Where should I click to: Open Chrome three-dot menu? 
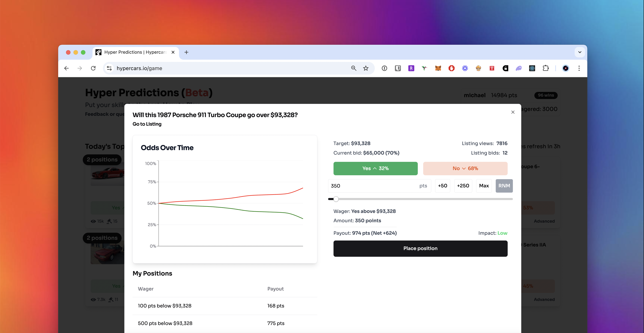[x=579, y=68]
